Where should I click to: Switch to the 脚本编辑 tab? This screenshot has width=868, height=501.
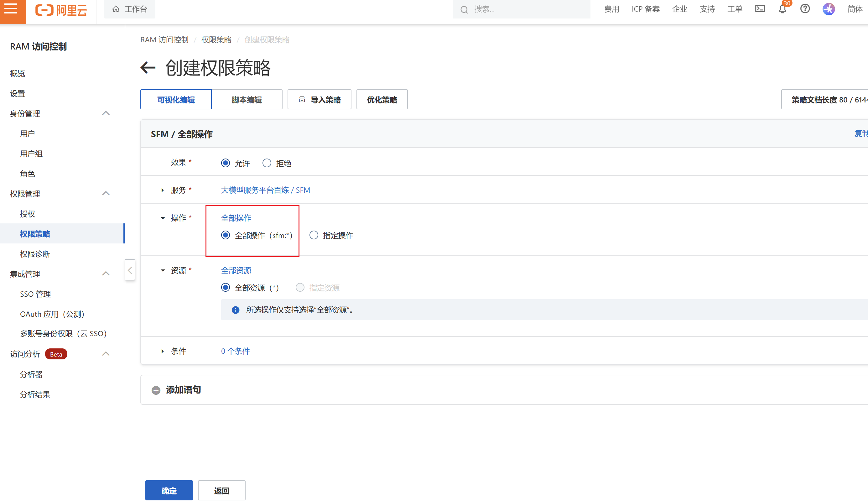[x=247, y=100]
